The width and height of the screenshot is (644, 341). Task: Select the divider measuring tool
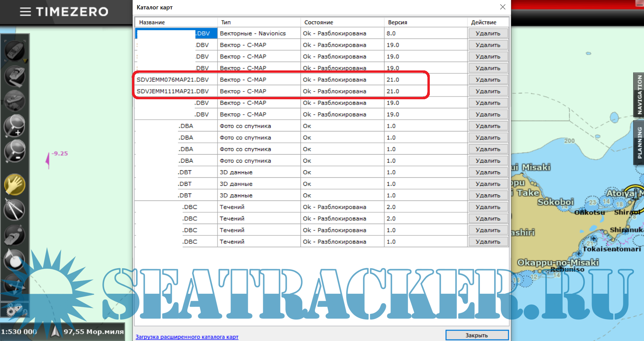pos(14,210)
